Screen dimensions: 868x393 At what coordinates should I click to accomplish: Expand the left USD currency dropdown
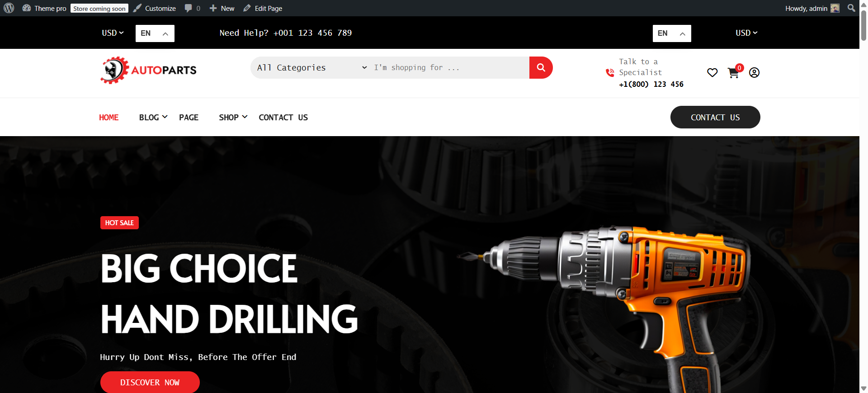[x=113, y=33]
